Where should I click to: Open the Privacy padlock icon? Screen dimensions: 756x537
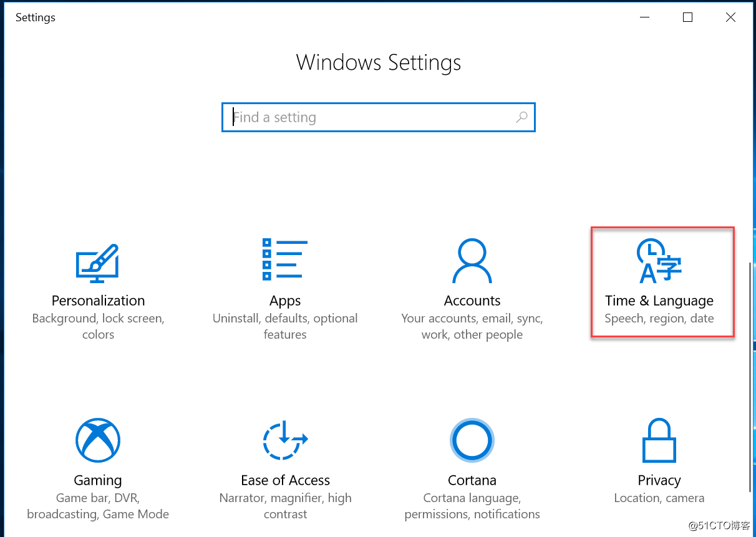[659, 440]
